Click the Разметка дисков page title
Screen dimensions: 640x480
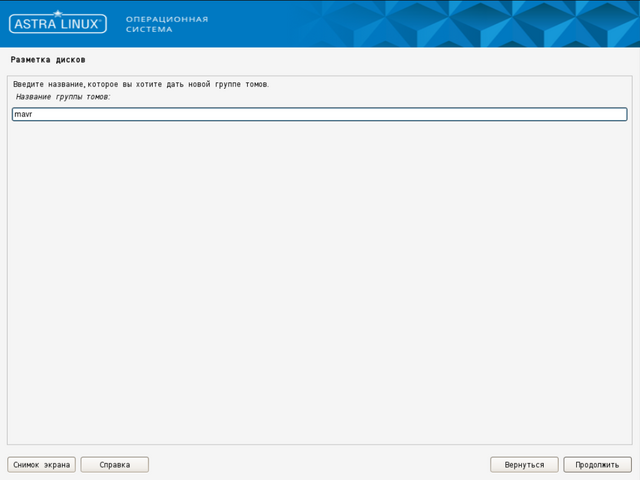coord(48,60)
